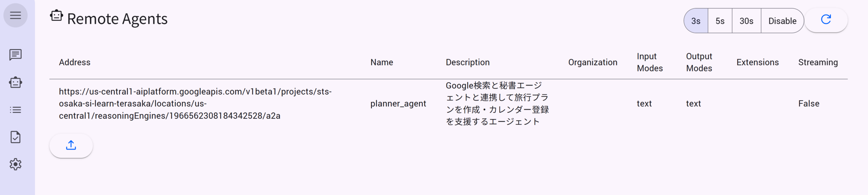Click the refresh arrow icon
Image resolution: width=868 pixels, height=195 pixels.
click(x=826, y=20)
